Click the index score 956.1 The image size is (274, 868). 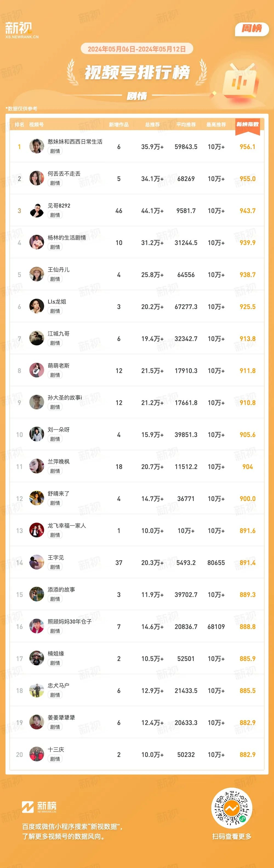coord(247,147)
